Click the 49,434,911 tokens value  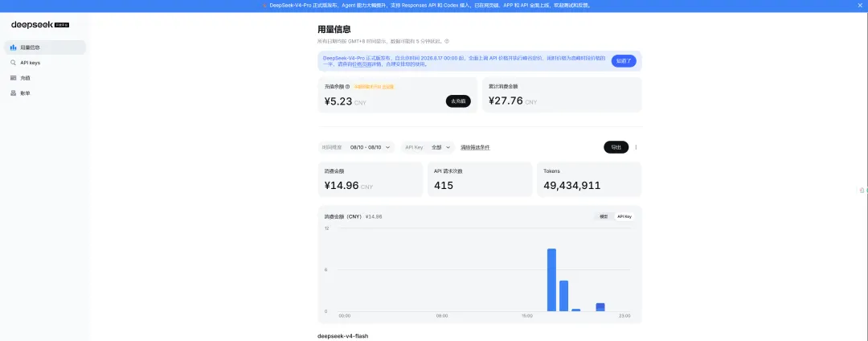click(572, 186)
